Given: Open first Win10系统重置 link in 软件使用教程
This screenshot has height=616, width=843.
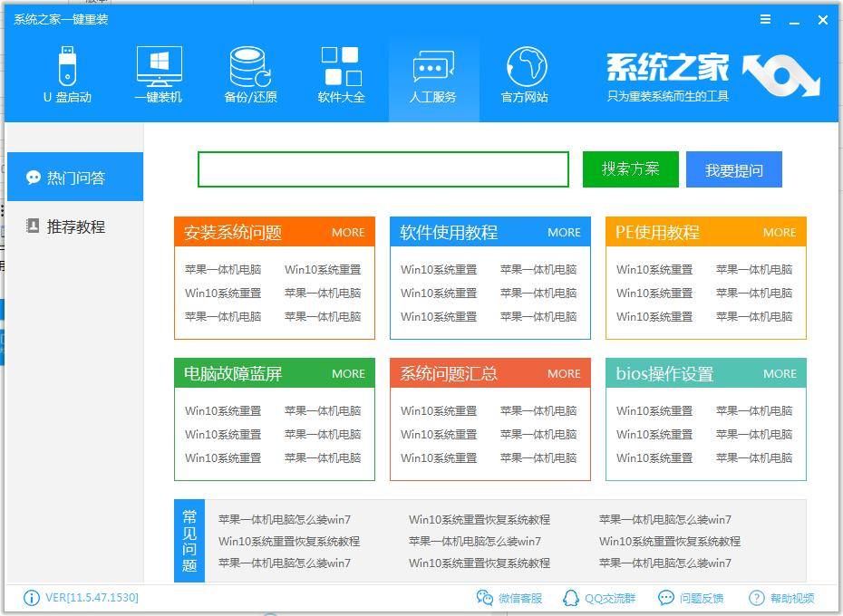Looking at the screenshot, I should coord(439,269).
